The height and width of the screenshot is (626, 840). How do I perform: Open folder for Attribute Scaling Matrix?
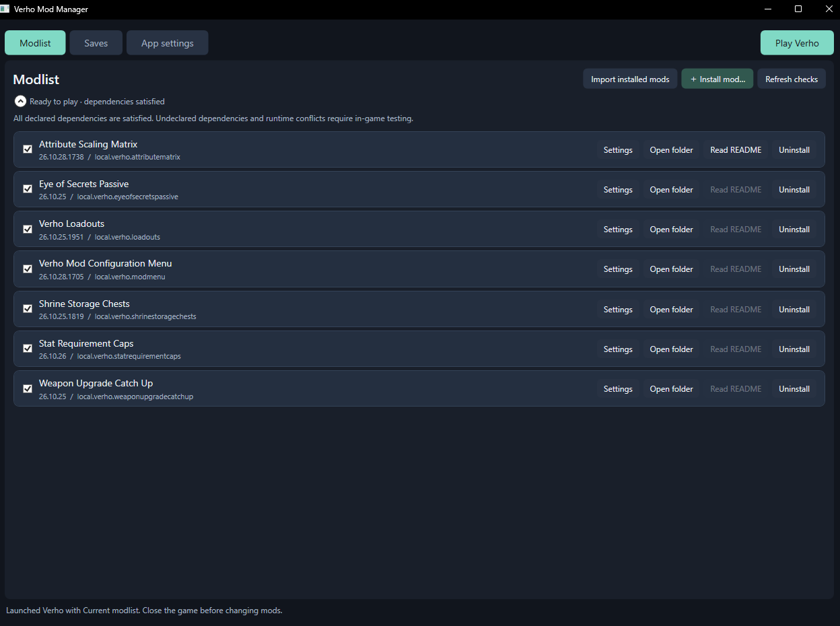click(671, 150)
